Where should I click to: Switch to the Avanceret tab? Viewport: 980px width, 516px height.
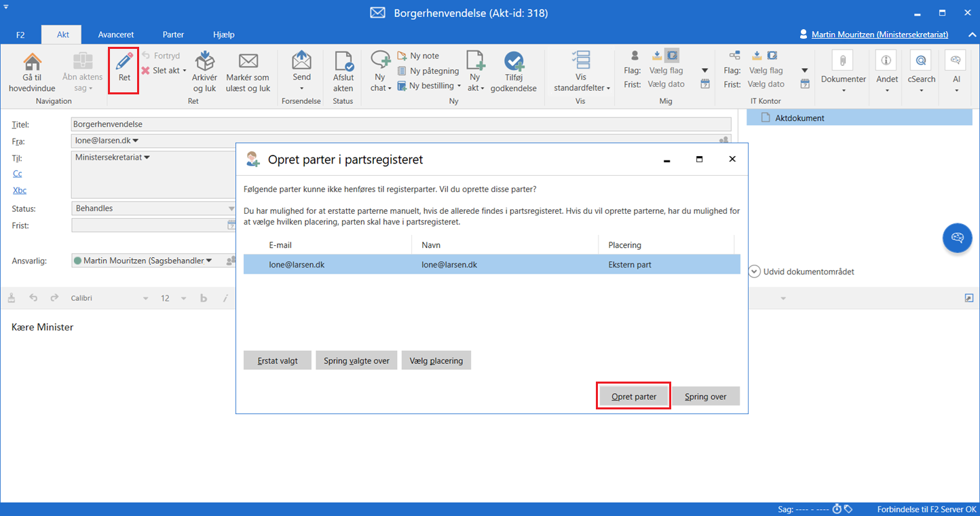116,35
